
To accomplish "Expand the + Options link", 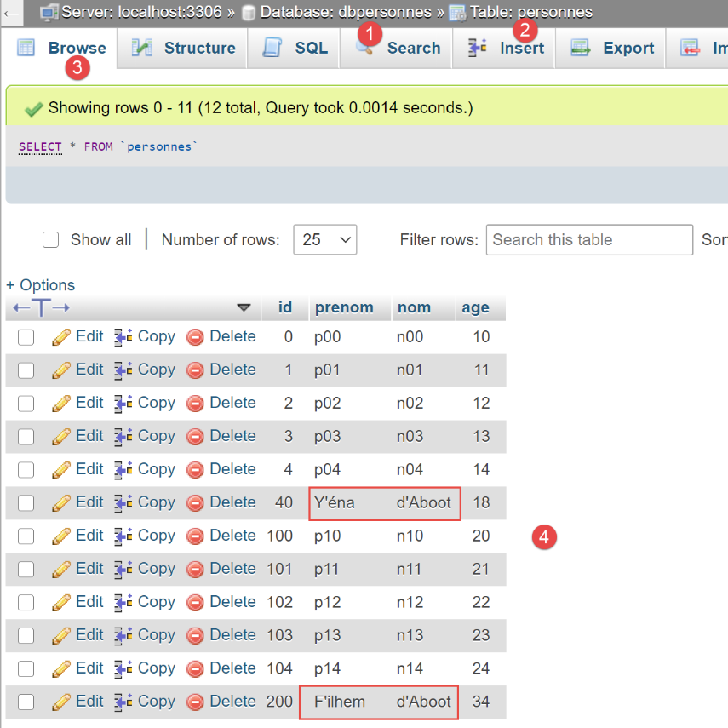I will pyautogui.click(x=41, y=285).
